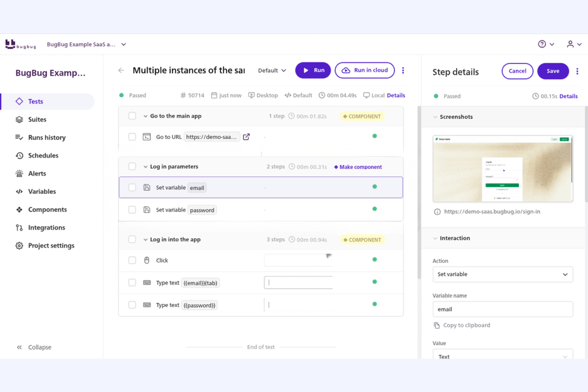Open the Components section

[x=47, y=209]
